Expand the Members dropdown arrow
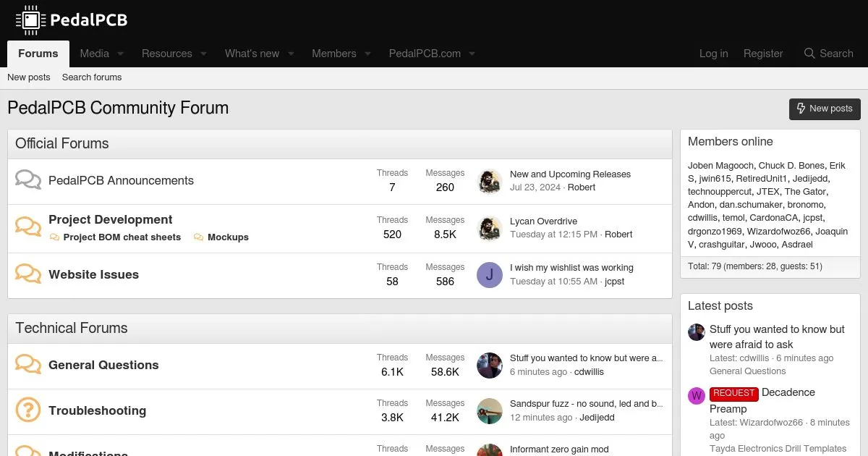 coord(367,54)
